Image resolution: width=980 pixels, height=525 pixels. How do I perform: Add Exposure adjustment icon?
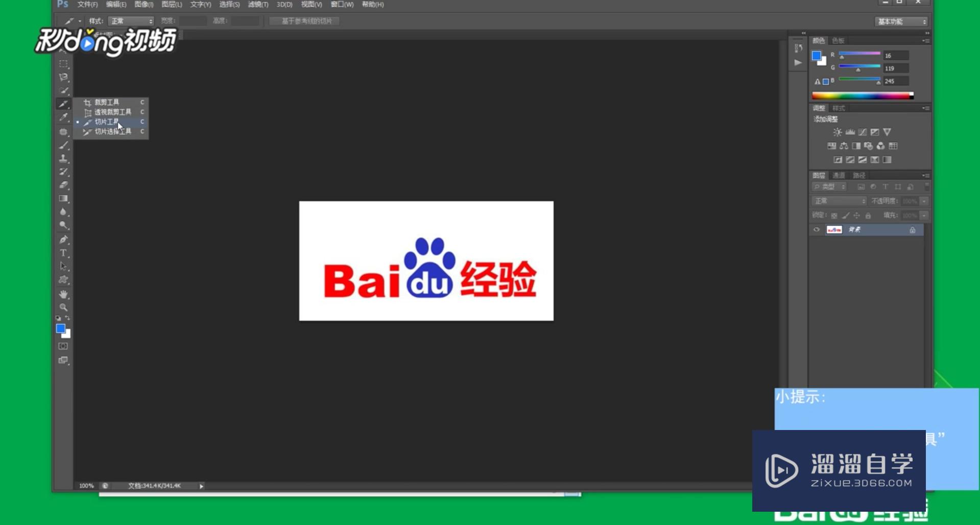click(875, 132)
